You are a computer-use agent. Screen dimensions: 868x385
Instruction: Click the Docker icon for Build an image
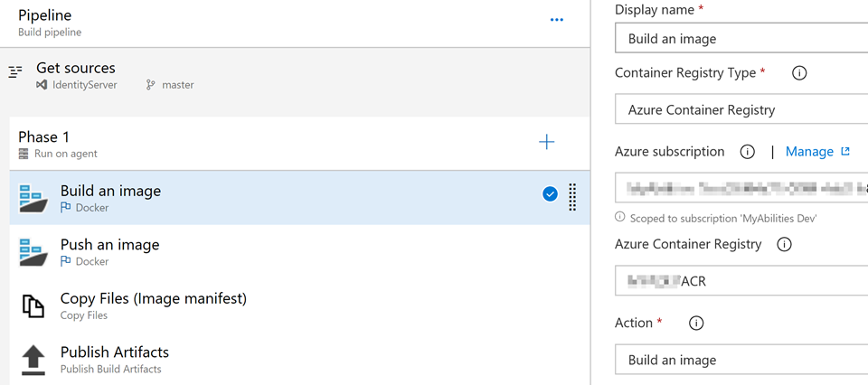[33, 199]
